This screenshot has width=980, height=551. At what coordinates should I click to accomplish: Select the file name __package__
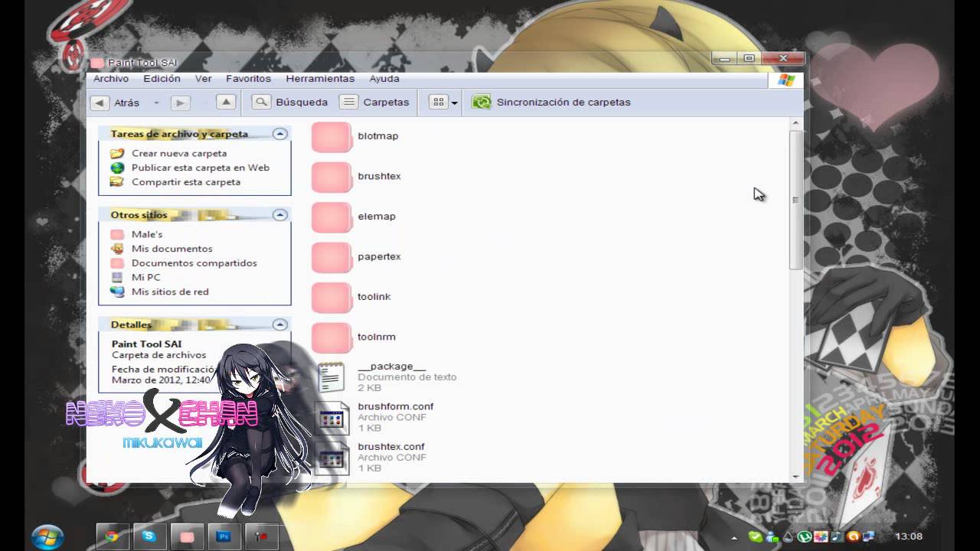(391, 367)
